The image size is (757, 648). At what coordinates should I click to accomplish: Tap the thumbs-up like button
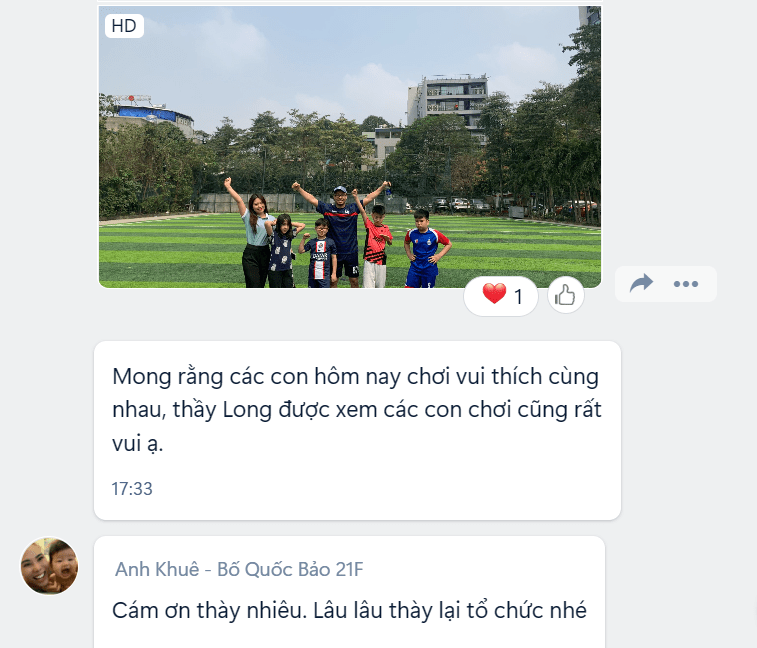(x=565, y=295)
